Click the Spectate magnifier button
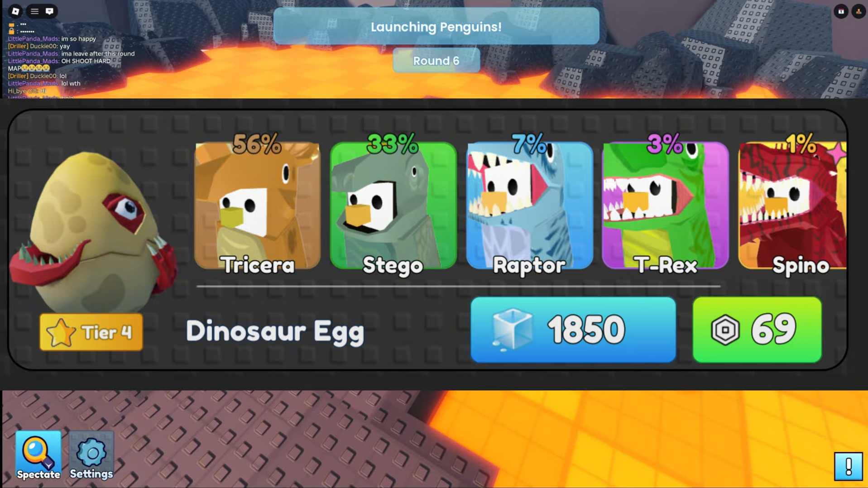Image resolution: width=868 pixels, height=488 pixels. click(x=38, y=455)
